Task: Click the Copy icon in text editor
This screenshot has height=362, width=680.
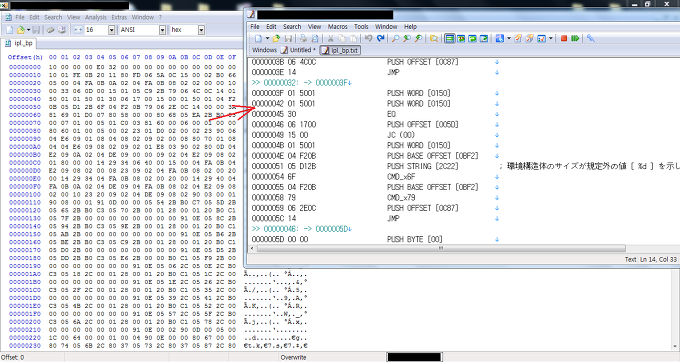Action: [342, 39]
